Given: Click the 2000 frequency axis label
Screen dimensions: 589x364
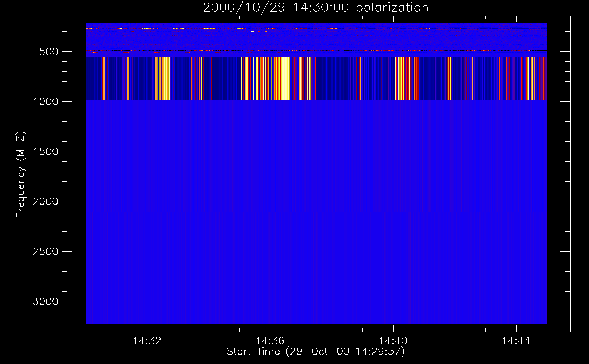Looking at the screenshot, I should pyautogui.click(x=46, y=202).
